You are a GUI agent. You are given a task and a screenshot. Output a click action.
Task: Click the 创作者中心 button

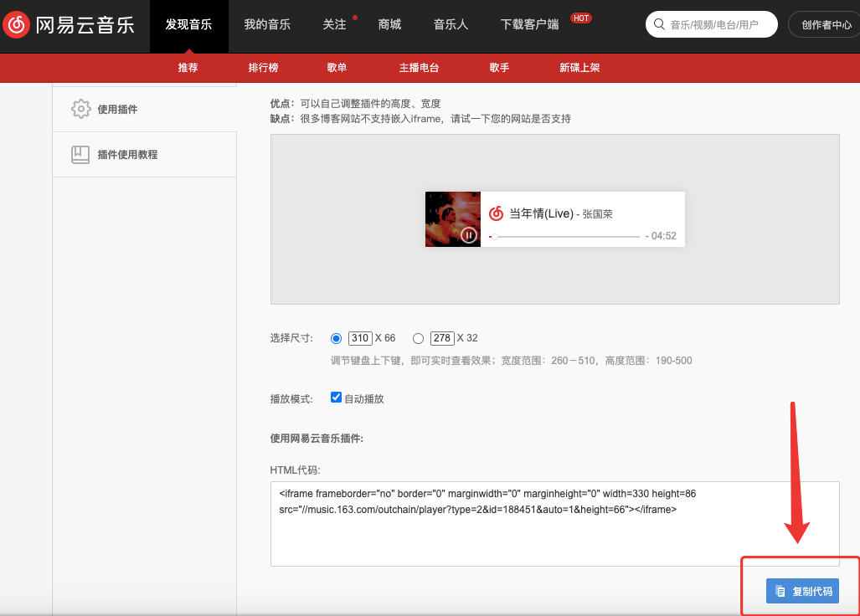click(x=826, y=24)
